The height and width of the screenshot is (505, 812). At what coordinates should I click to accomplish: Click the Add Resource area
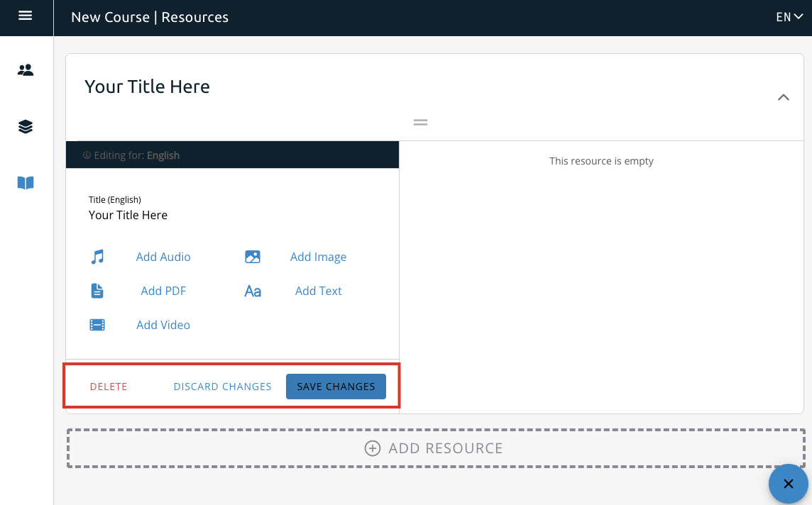tap(434, 448)
